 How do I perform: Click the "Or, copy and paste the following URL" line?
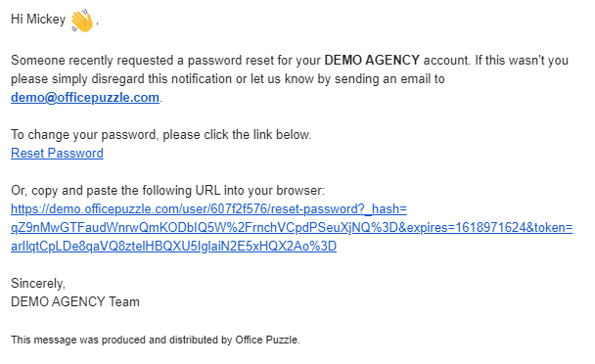(x=167, y=190)
